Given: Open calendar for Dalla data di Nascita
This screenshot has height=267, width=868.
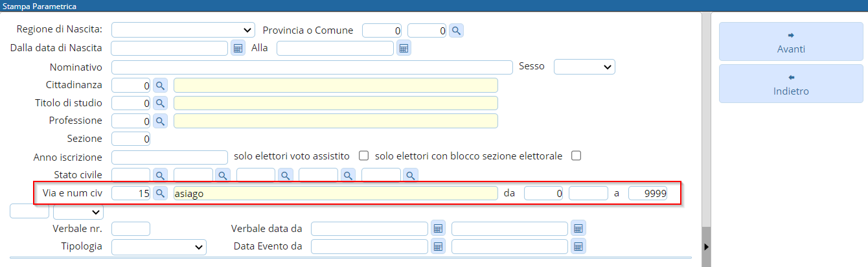Looking at the screenshot, I should [238, 49].
